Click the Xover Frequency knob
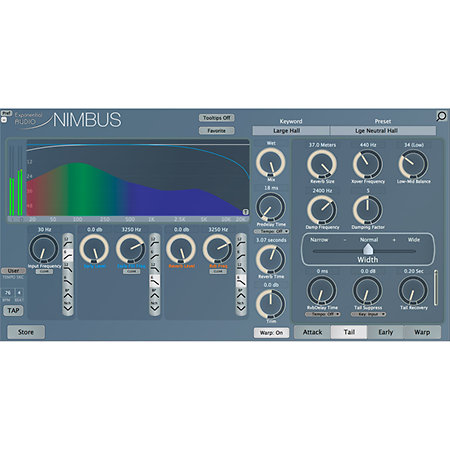This screenshot has height=450, width=450. [368, 164]
